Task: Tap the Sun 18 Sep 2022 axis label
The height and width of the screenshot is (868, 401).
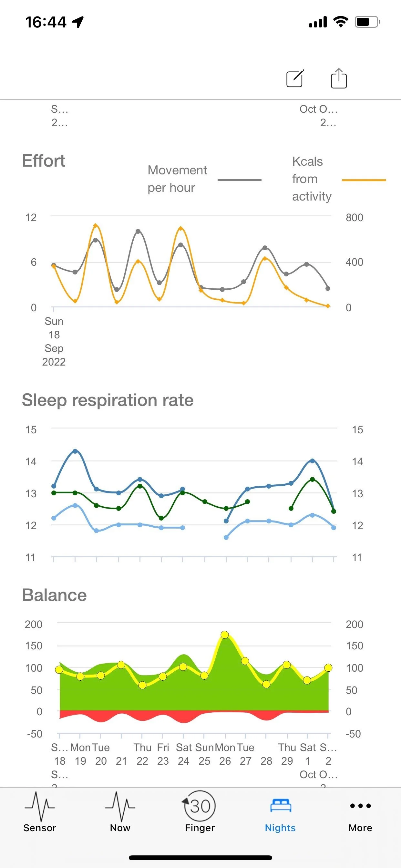Action: tap(54, 341)
